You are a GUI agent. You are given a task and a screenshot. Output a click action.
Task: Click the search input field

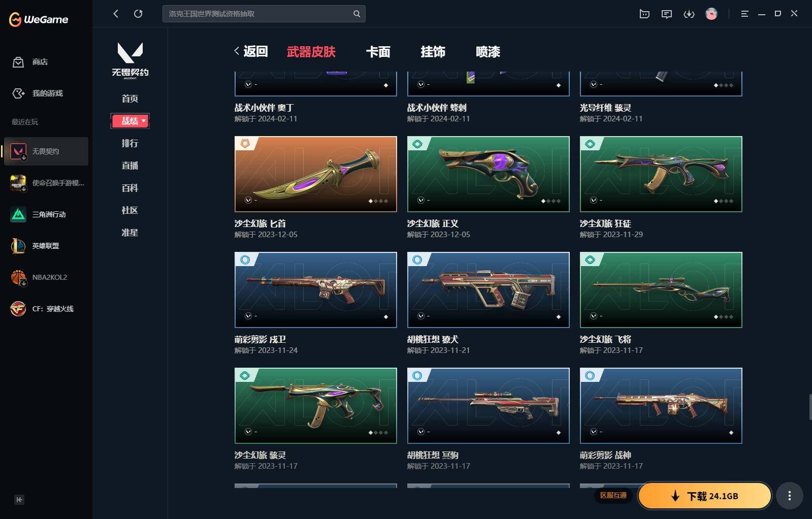pos(264,14)
